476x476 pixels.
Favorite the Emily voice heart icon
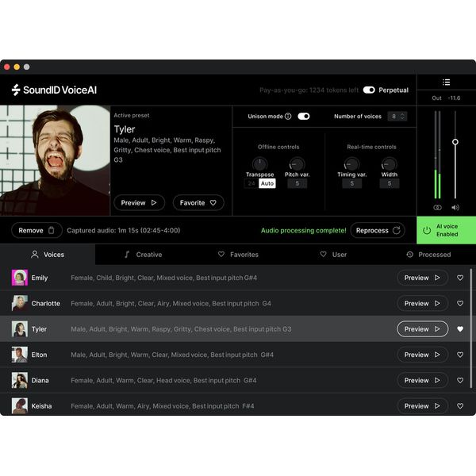460,278
